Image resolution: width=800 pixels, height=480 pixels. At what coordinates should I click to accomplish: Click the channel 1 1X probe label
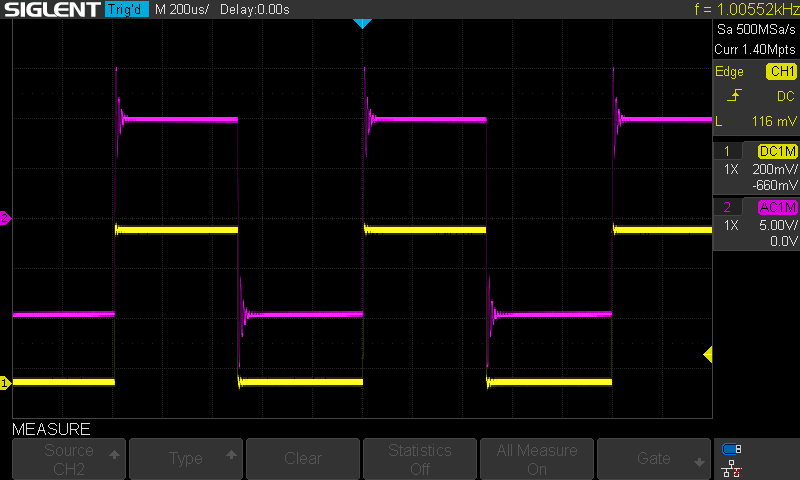731,169
